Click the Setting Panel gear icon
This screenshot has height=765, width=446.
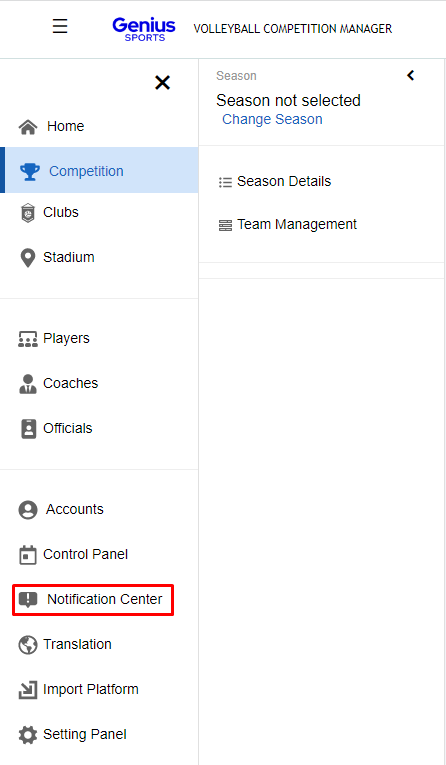pyautogui.click(x=28, y=735)
